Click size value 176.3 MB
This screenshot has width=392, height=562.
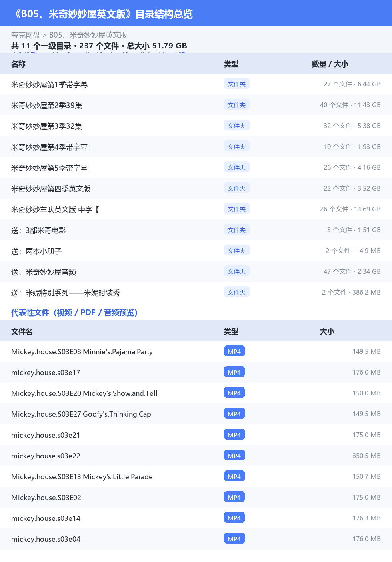click(x=366, y=518)
